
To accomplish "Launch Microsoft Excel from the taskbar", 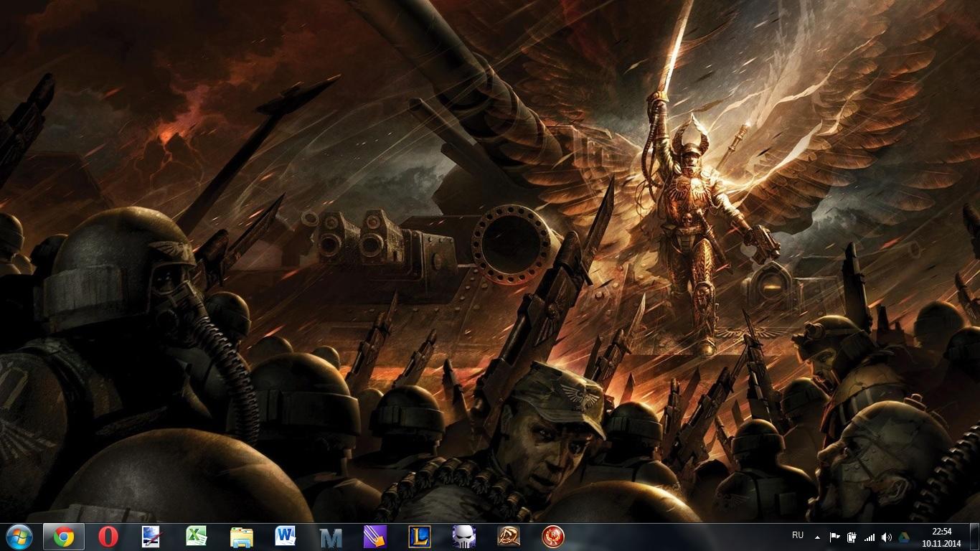I will (197, 537).
